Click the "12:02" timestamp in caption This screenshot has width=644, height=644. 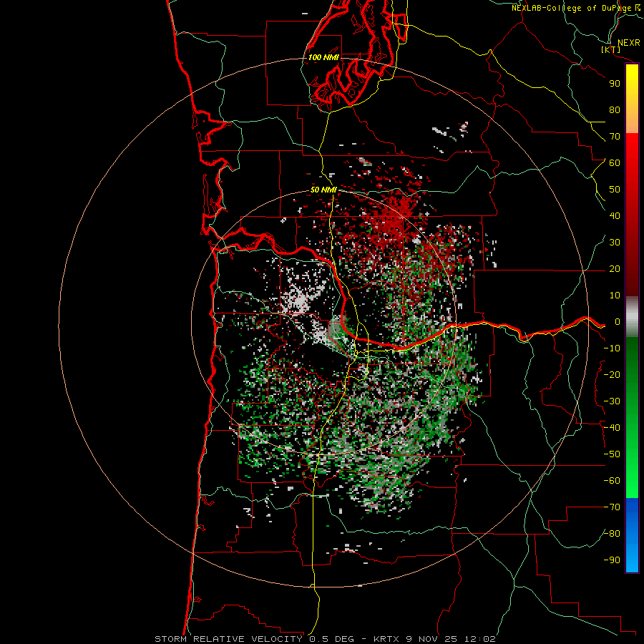[x=479, y=639]
